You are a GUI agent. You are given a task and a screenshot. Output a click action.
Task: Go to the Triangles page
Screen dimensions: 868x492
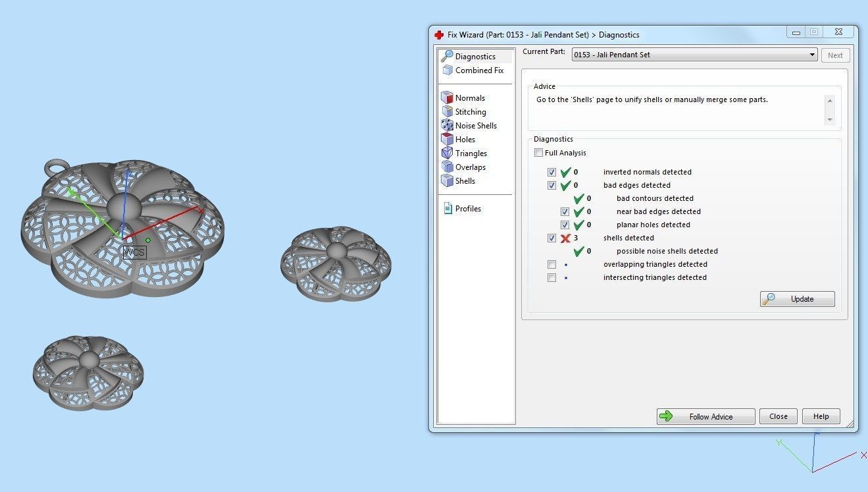471,153
